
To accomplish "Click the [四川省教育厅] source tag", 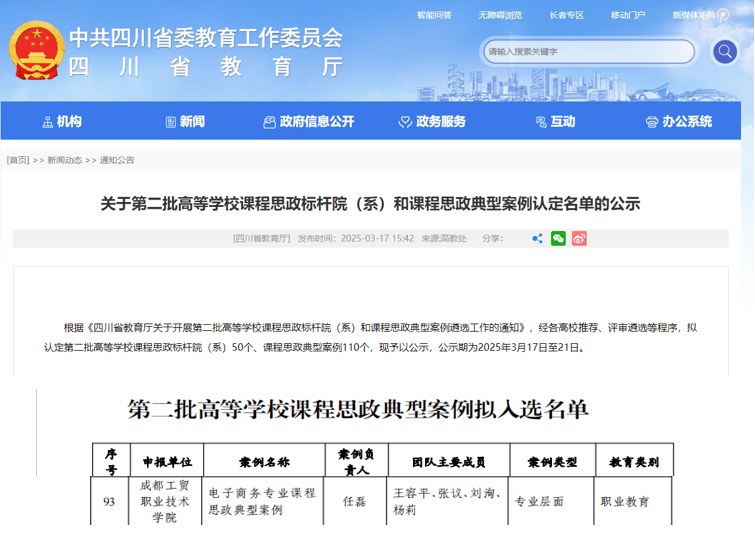I will tap(261, 238).
